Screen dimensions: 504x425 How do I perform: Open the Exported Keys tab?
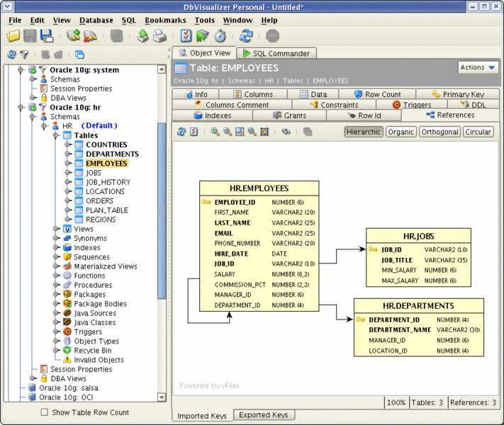tap(264, 415)
